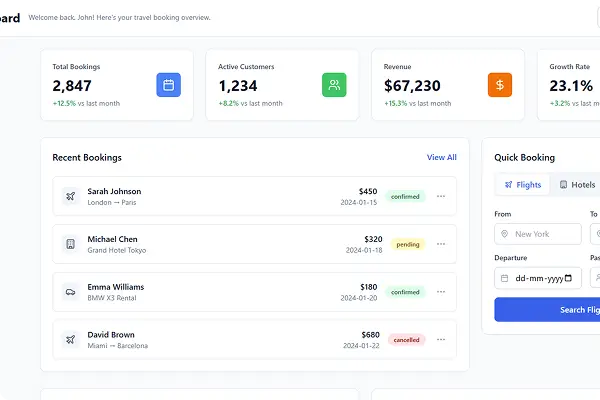This screenshot has width=600, height=400.
Task: Switch to the Flights tab
Action: click(x=523, y=185)
